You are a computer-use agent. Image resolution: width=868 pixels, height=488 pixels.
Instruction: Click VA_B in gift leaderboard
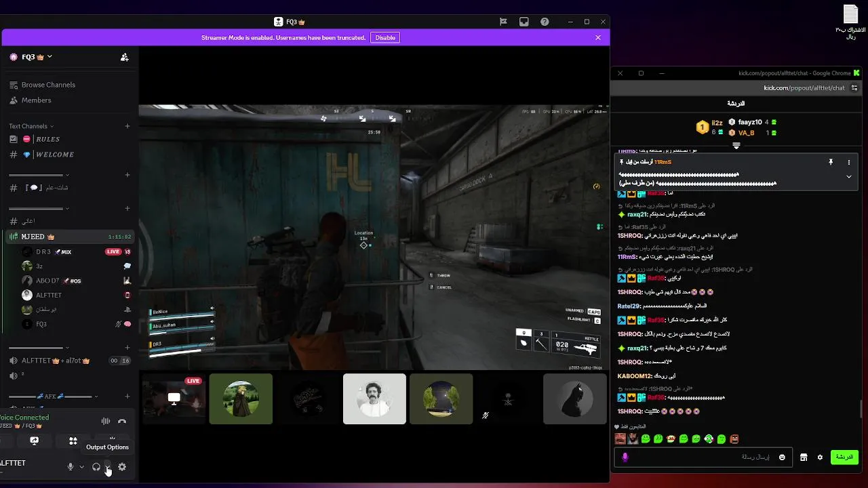747,133
